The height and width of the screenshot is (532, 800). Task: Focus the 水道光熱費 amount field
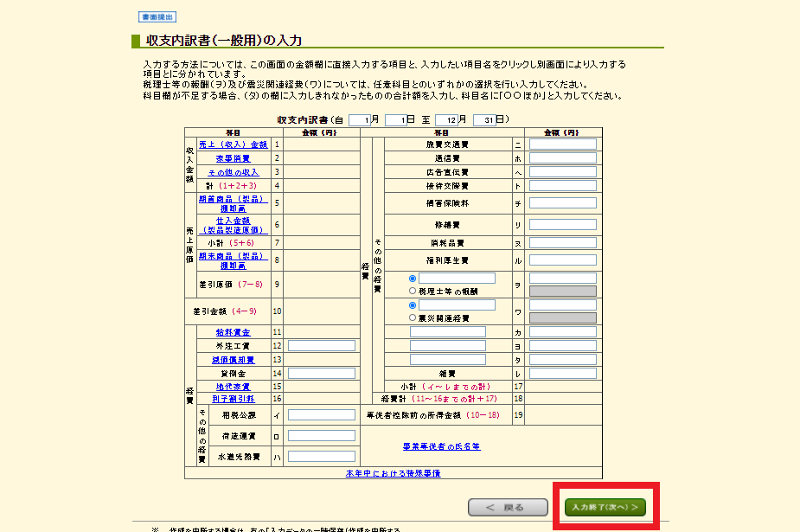(322, 457)
